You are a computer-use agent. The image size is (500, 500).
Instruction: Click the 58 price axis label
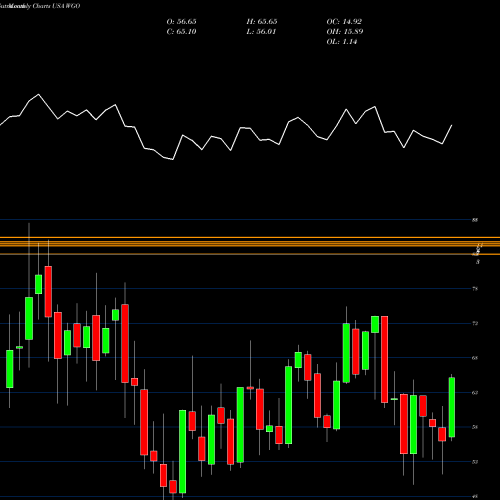pos(475,427)
